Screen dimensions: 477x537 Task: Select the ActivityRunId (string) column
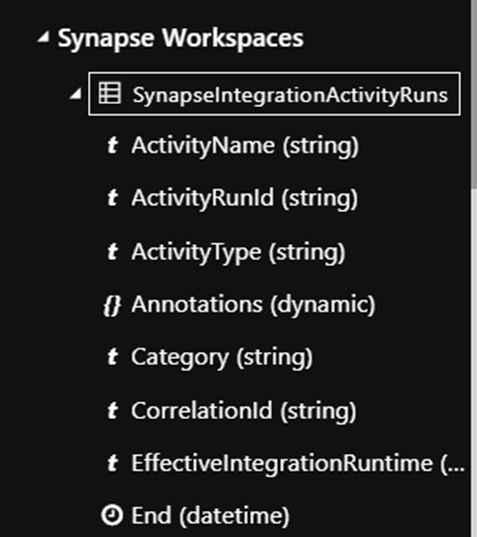pos(244,199)
